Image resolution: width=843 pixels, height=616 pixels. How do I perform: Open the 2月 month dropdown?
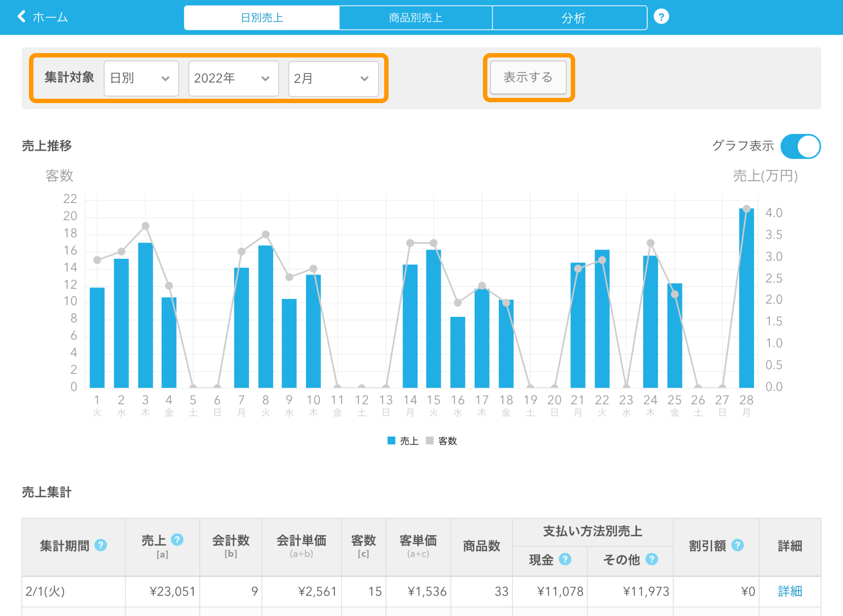pos(334,79)
